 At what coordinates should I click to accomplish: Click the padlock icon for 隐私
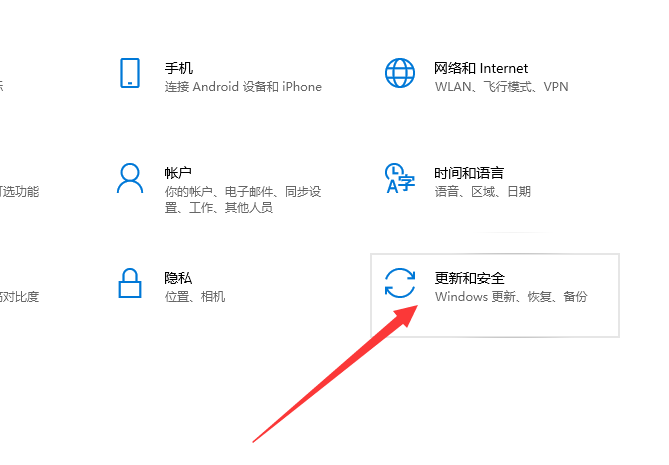130,283
